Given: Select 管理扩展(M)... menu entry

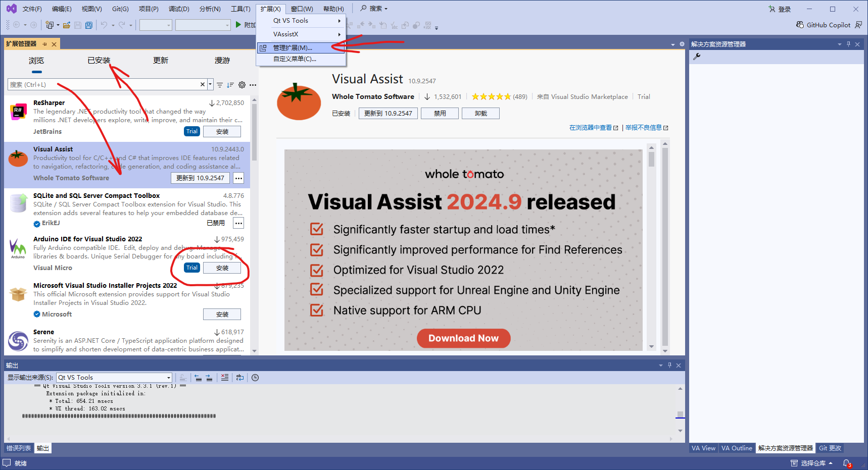Looking at the screenshot, I should click(301, 48).
